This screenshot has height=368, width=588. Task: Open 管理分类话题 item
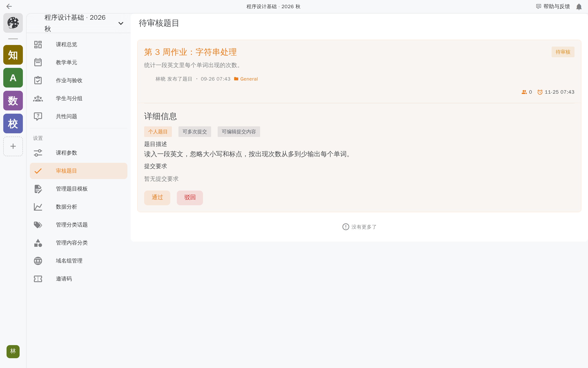(78, 225)
